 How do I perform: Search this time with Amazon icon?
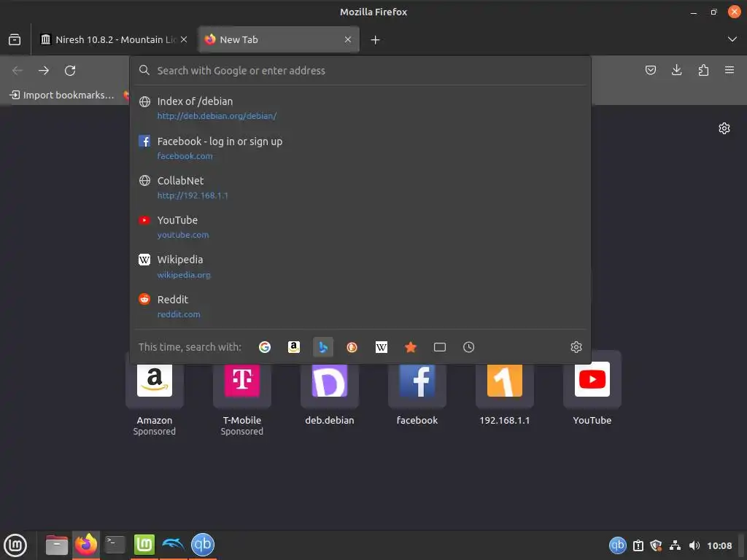coord(294,347)
